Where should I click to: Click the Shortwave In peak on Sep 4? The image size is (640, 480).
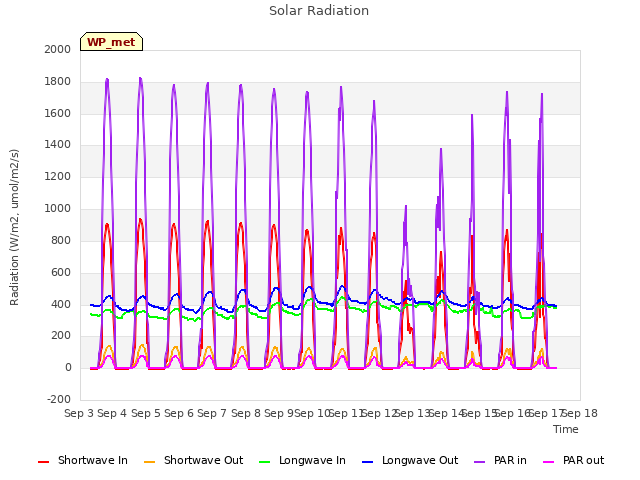pos(107,224)
